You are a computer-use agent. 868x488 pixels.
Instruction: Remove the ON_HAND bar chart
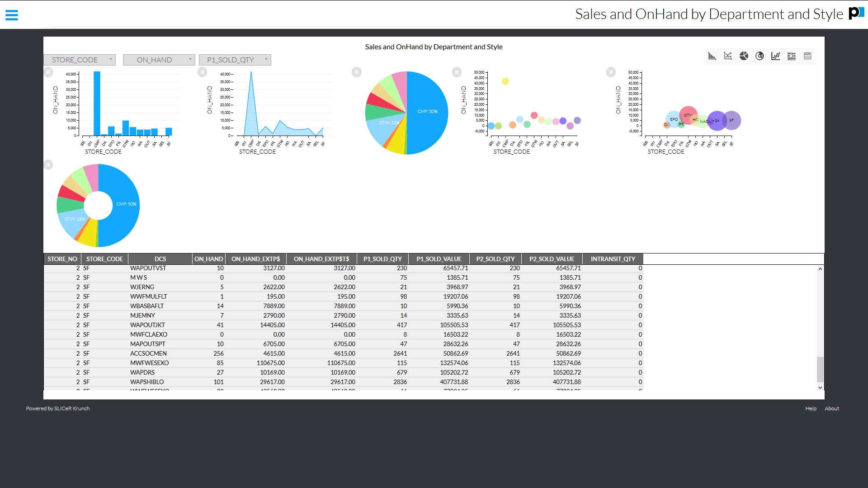(48, 72)
